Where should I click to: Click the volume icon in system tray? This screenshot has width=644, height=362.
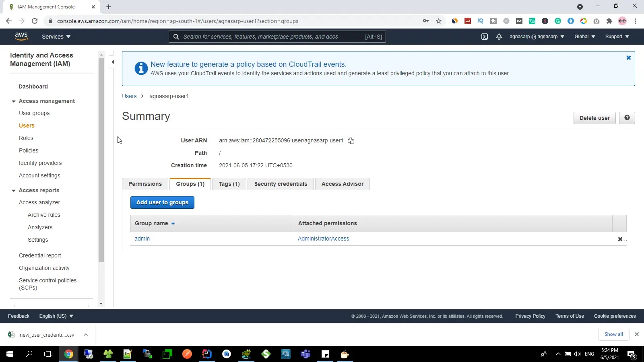click(x=577, y=354)
